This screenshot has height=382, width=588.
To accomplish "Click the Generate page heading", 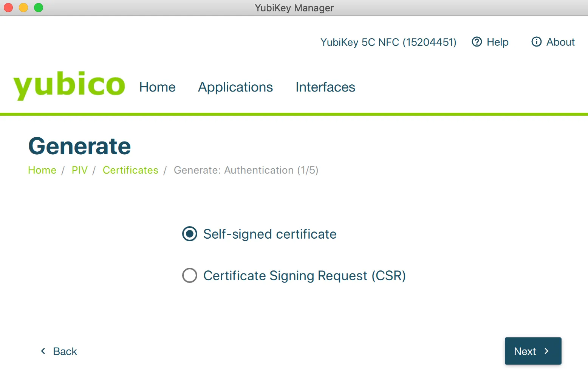I will 79,146.
